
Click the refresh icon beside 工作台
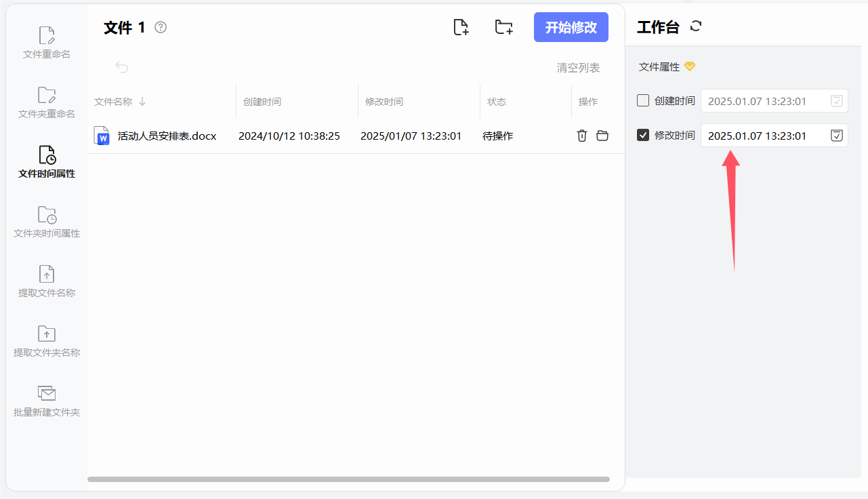click(696, 26)
